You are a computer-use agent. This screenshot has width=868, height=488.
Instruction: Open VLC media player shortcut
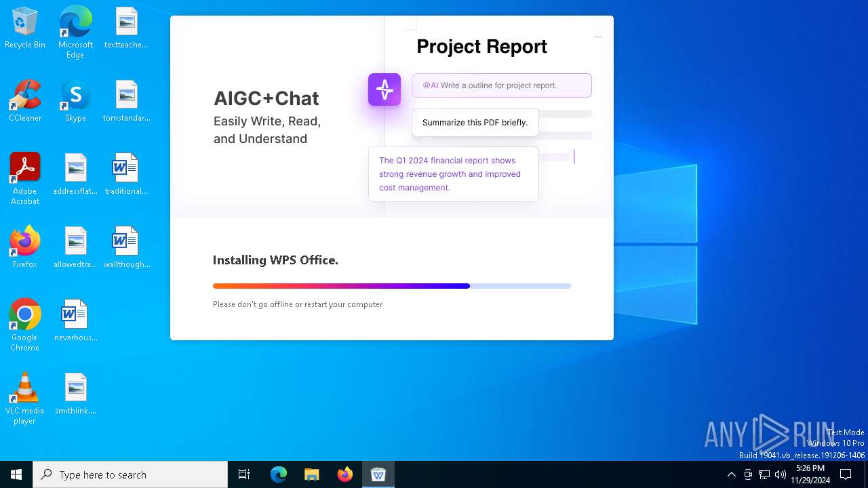(25, 399)
